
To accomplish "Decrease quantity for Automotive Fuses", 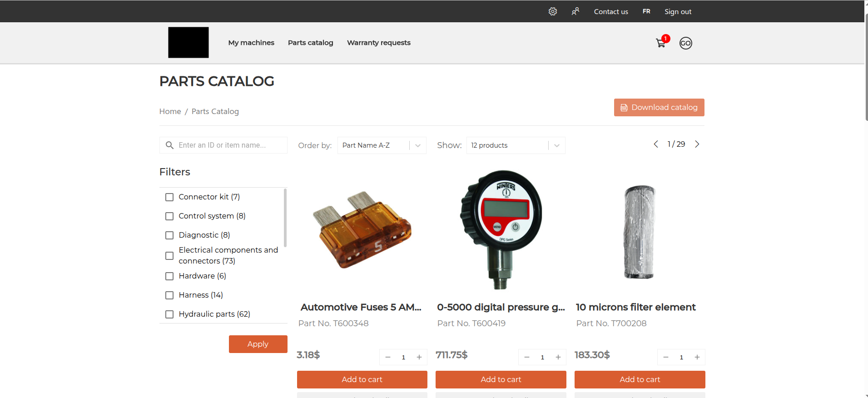I will click(x=388, y=357).
